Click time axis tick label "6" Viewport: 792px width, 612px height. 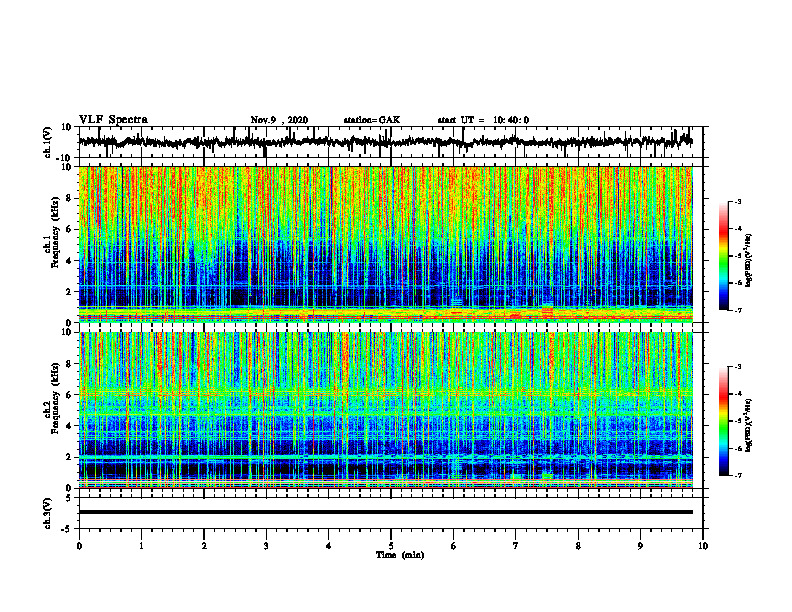pyautogui.click(x=454, y=546)
